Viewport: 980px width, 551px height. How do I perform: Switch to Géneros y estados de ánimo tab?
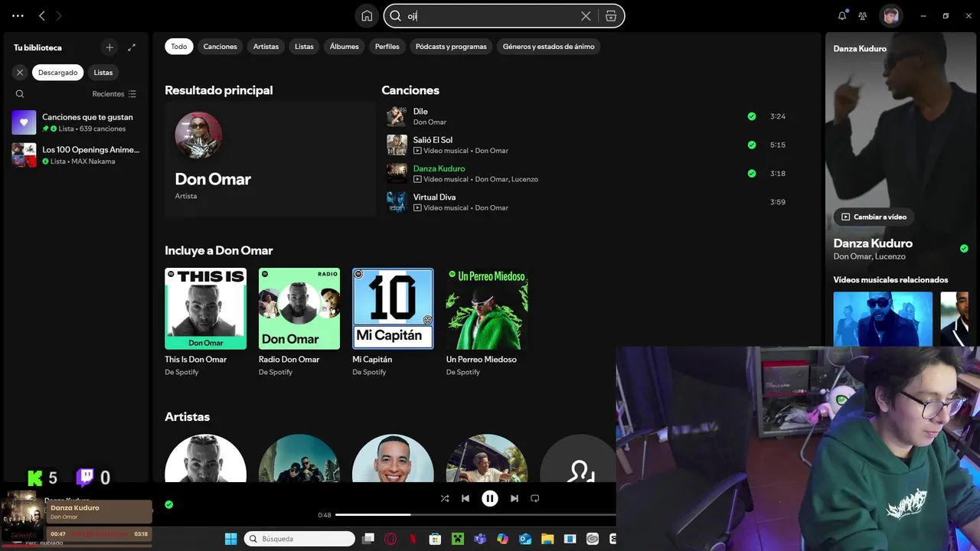tap(549, 47)
